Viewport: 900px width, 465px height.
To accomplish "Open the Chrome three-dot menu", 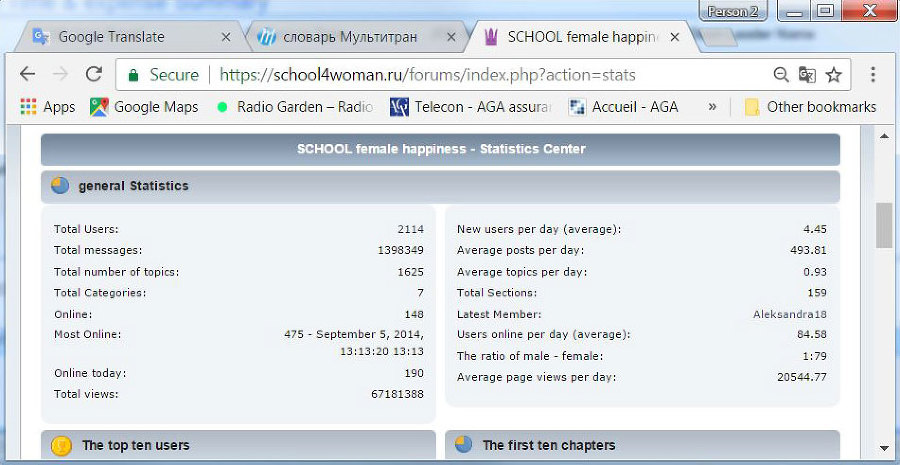I will tap(873, 75).
